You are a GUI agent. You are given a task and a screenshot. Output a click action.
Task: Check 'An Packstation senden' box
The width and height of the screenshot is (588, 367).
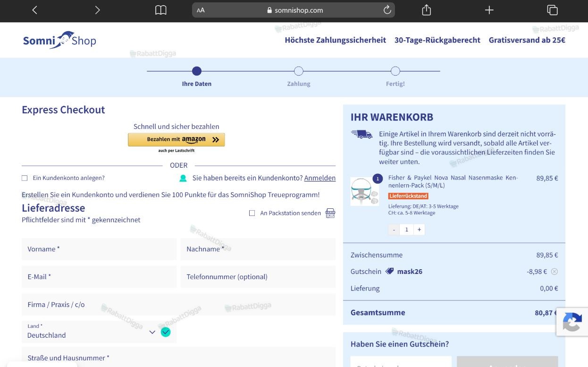252,213
